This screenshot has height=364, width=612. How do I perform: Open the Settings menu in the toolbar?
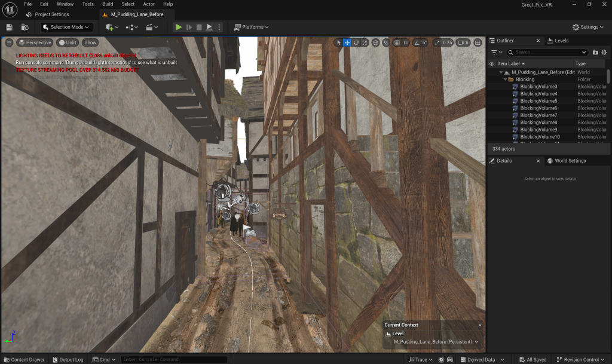point(588,27)
